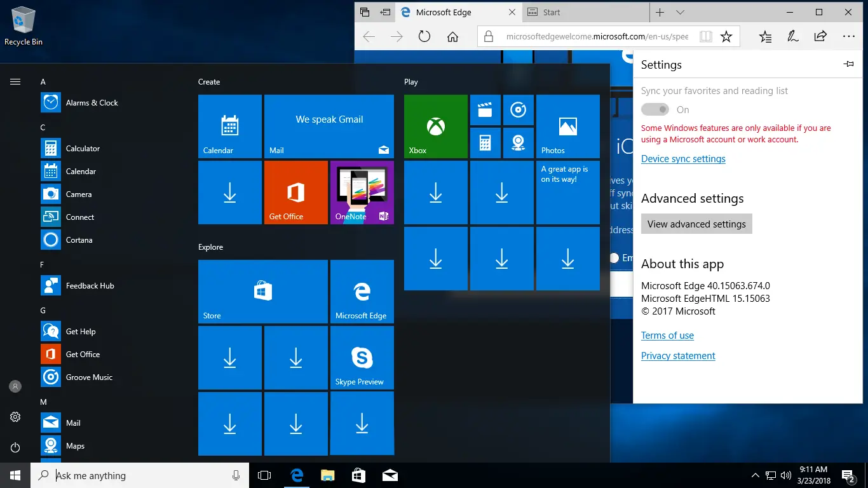The image size is (868, 488).
Task: Unpin the Settings pane
Action: 848,64
